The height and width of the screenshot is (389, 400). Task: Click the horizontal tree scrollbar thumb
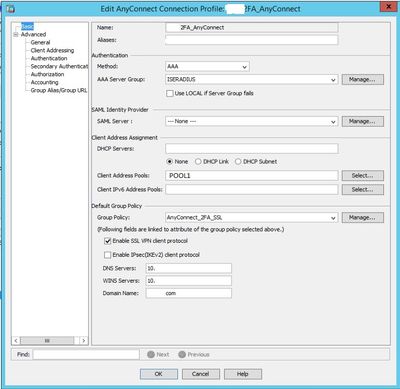47,340
